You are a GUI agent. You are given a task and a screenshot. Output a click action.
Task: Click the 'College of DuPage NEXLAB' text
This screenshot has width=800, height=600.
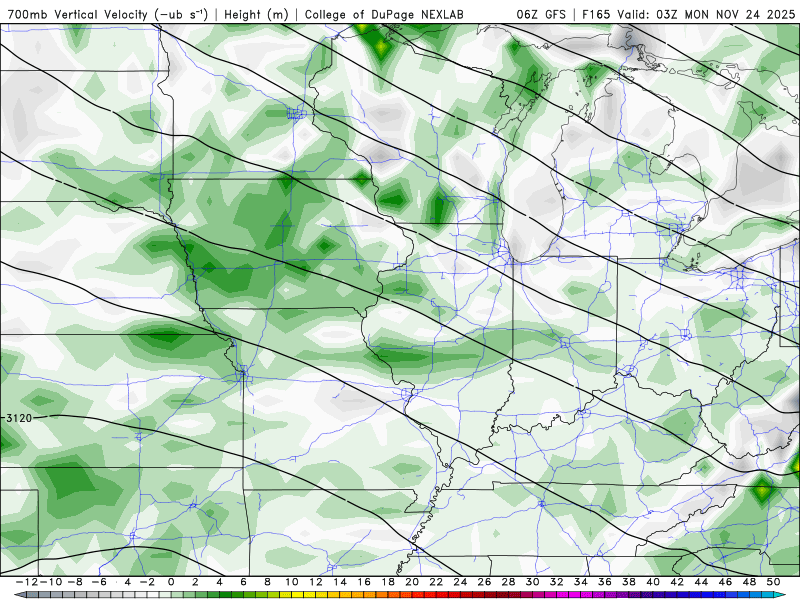(x=384, y=14)
